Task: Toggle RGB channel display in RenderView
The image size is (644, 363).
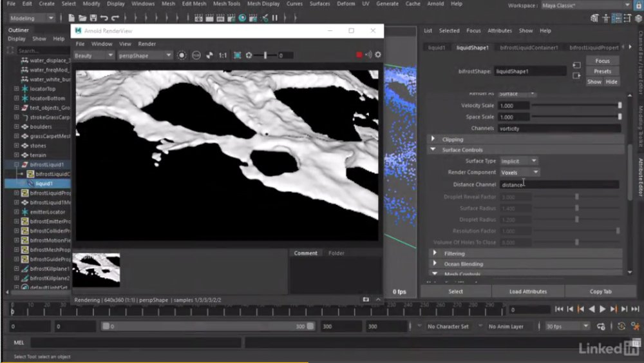Action: tap(196, 55)
